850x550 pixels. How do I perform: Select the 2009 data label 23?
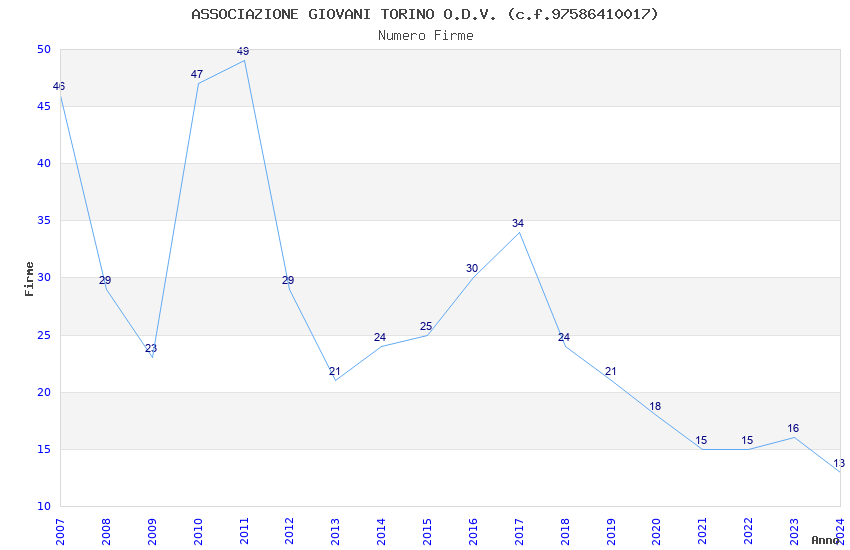[151, 348]
